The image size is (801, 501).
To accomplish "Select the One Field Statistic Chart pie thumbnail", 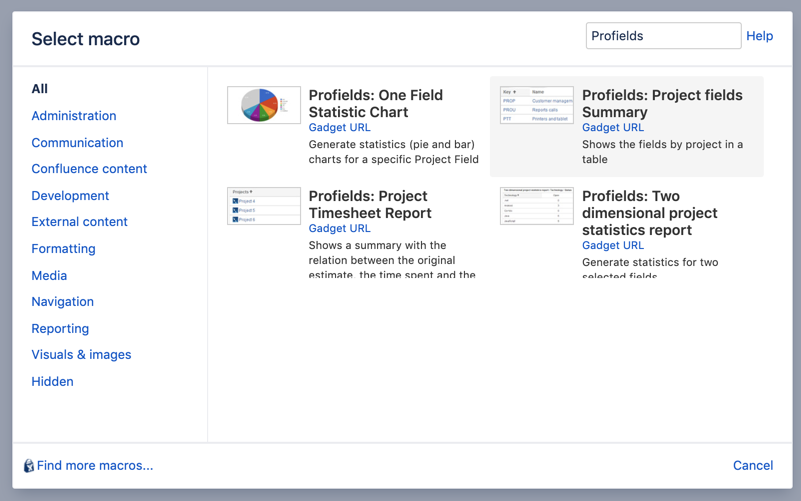I will pyautogui.click(x=264, y=105).
